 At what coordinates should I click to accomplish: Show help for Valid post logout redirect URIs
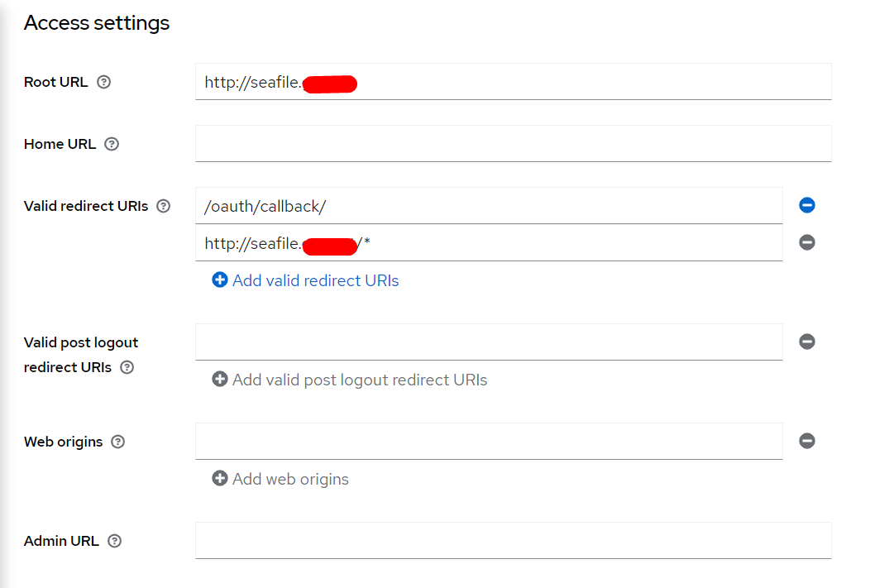[127, 367]
